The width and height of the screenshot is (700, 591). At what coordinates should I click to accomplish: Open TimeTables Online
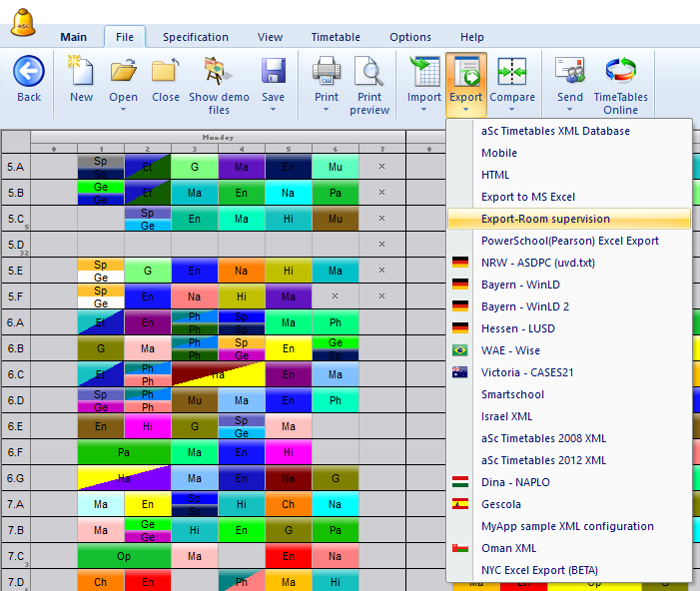pyautogui.click(x=620, y=72)
